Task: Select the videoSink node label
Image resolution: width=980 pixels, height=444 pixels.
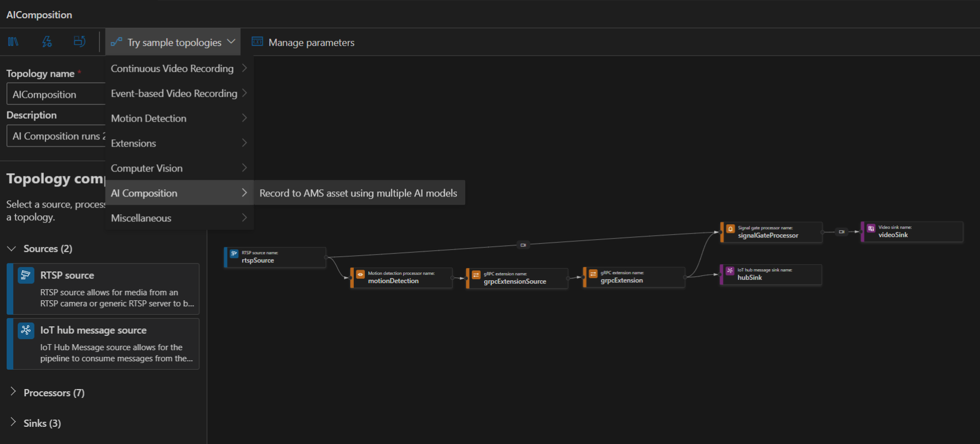Action: (893, 235)
